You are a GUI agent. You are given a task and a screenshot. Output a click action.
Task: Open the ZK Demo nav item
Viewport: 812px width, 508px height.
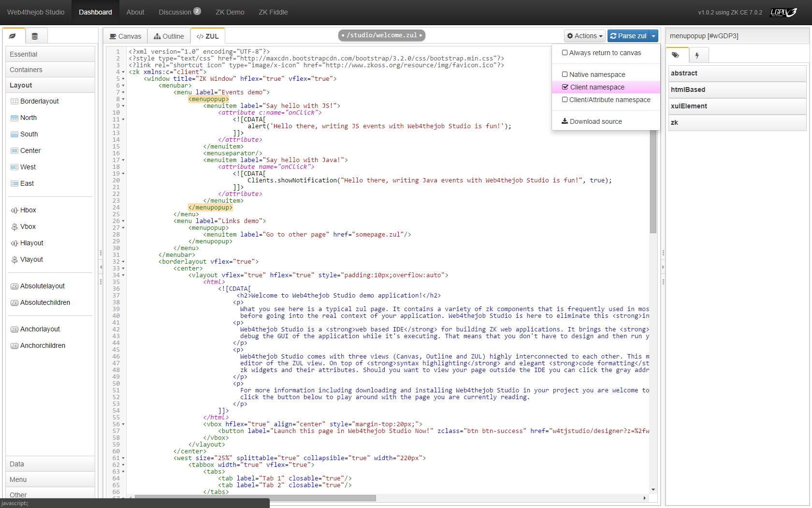pos(230,12)
